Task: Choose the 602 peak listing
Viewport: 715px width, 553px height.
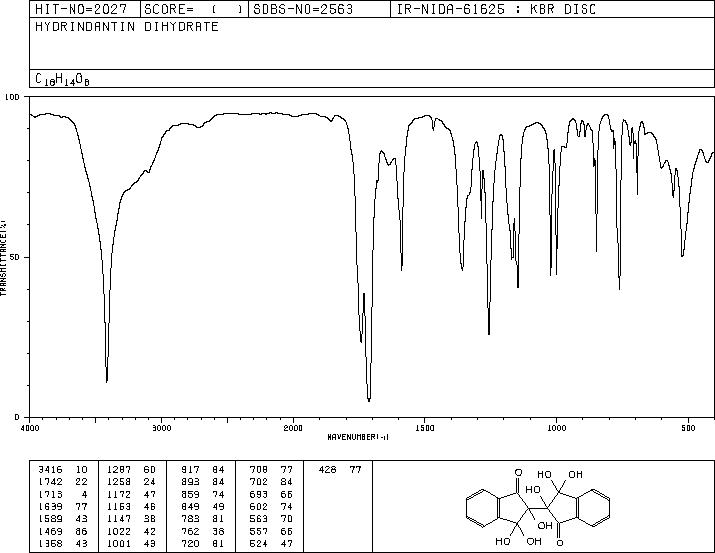Action: pyautogui.click(x=271, y=506)
